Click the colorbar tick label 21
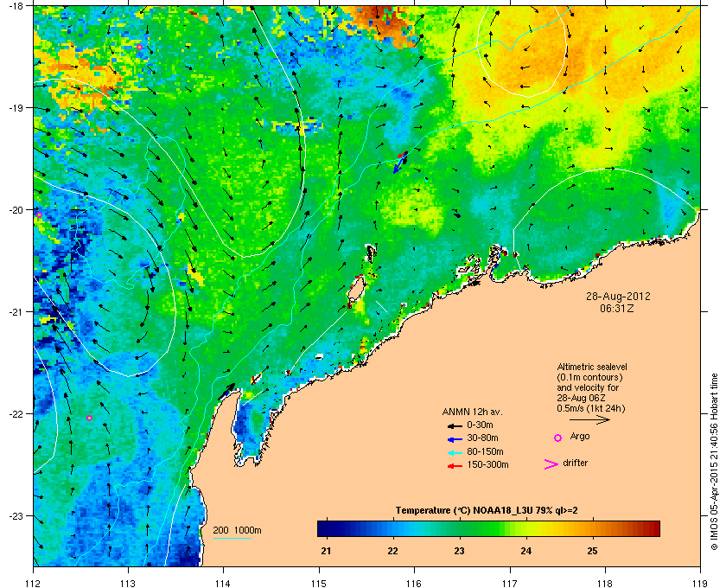This screenshot has width=726, height=588. click(x=327, y=551)
